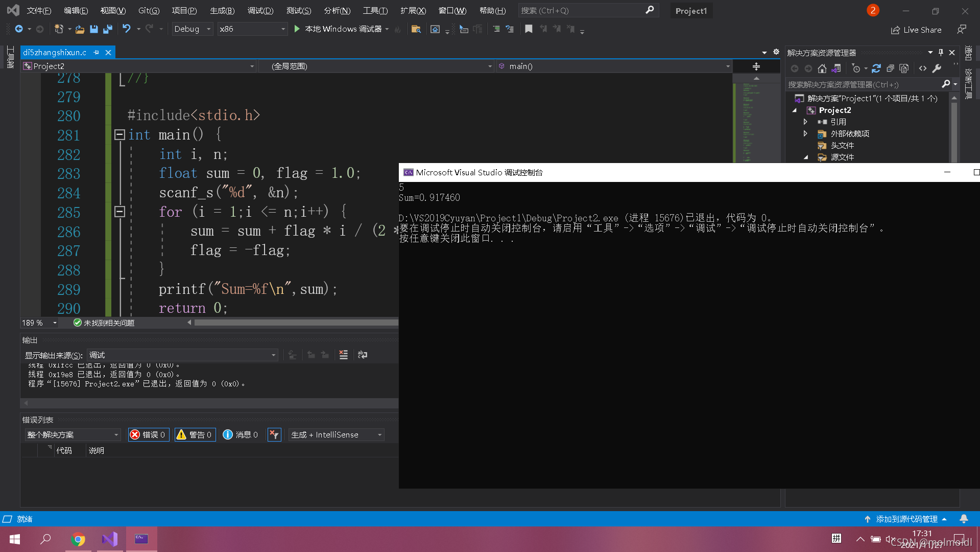Click 添加到源代码管理 in status bar
The image size is (980, 552).
click(x=906, y=519)
